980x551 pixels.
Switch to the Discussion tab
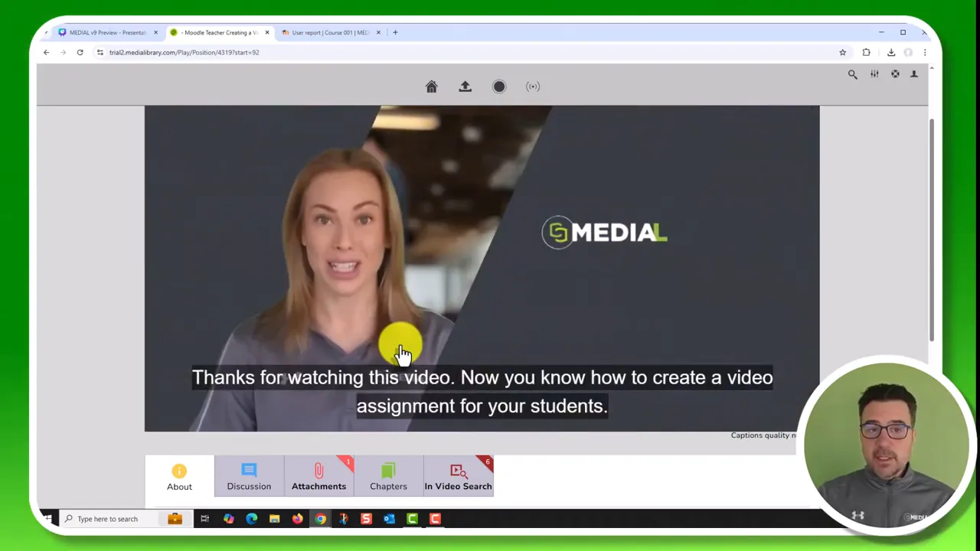(x=249, y=476)
